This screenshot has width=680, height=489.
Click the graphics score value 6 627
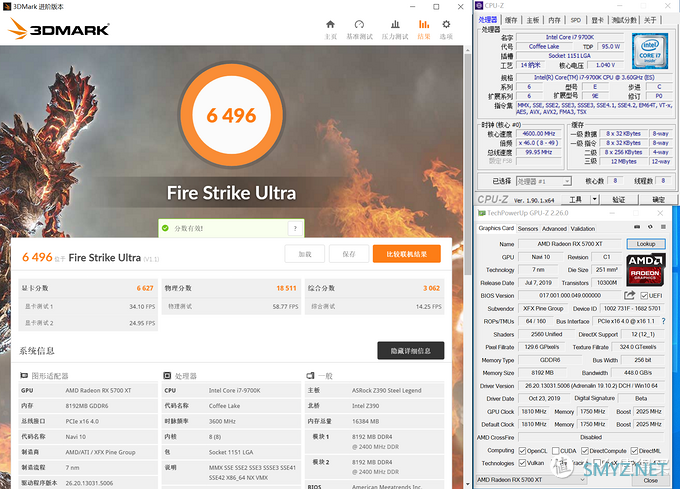[145, 288]
